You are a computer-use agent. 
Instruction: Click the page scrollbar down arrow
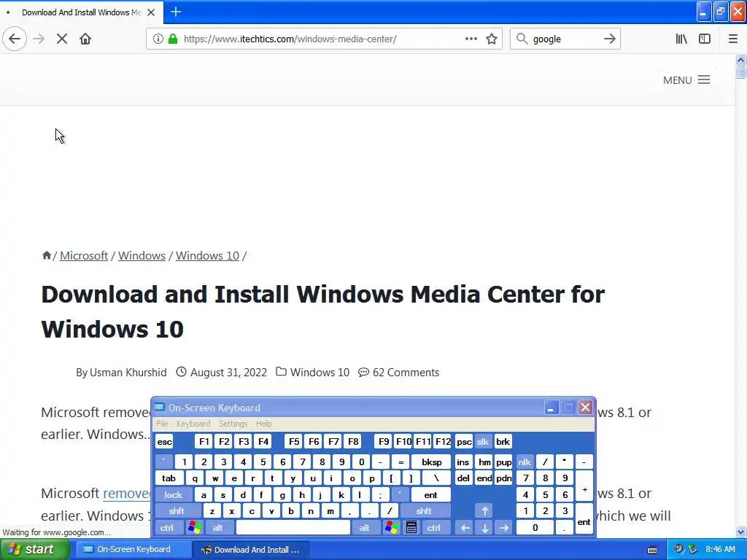[741, 532]
